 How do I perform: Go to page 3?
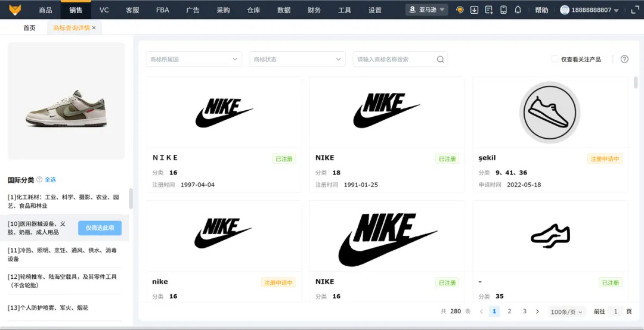pos(525,312)
